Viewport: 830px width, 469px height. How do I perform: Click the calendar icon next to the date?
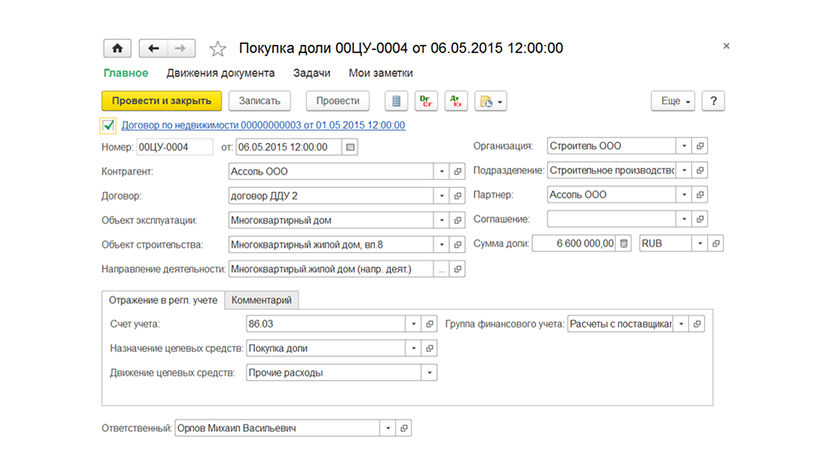(x=350, y=147)
